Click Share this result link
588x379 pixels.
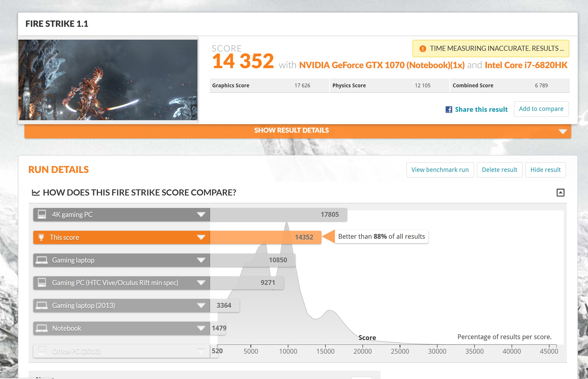[481, 109]
